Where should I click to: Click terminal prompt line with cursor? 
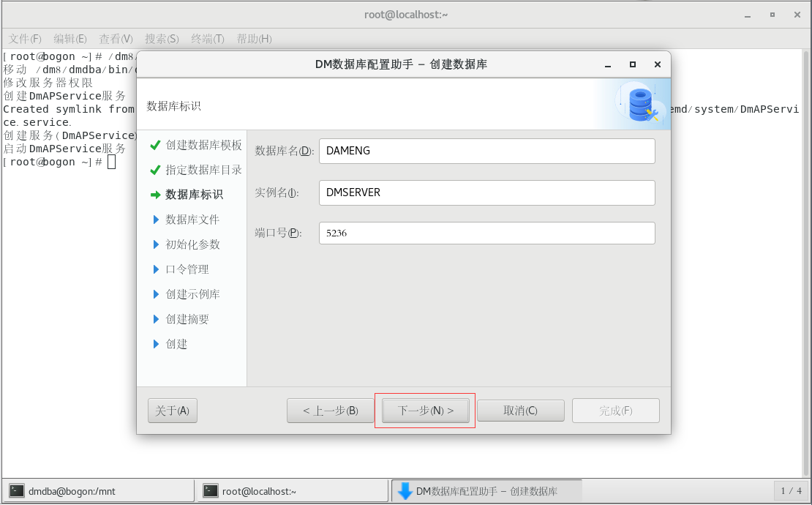pyautogui.click(x=59, y=162)
